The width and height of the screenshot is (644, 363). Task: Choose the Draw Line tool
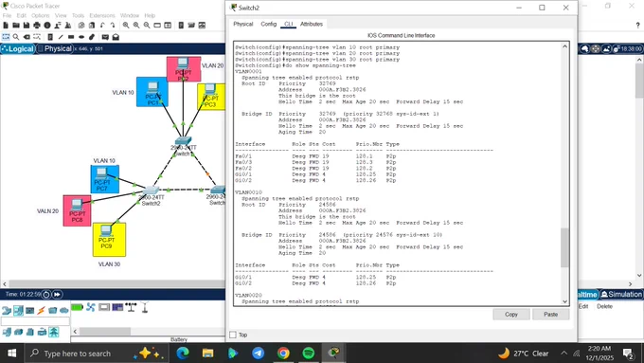(x=61, y=37)
